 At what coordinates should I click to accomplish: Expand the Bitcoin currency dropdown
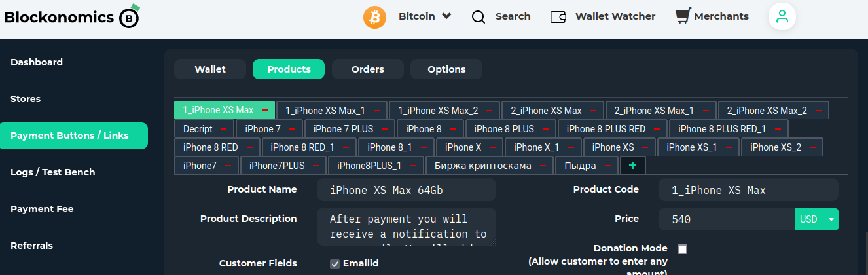[x=446, y=16]
